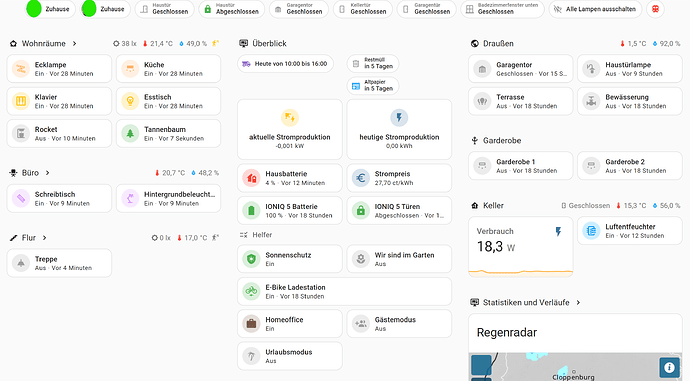Toggle the Küche light icon
The image size is (690, 381).
[x=130, y=69]
